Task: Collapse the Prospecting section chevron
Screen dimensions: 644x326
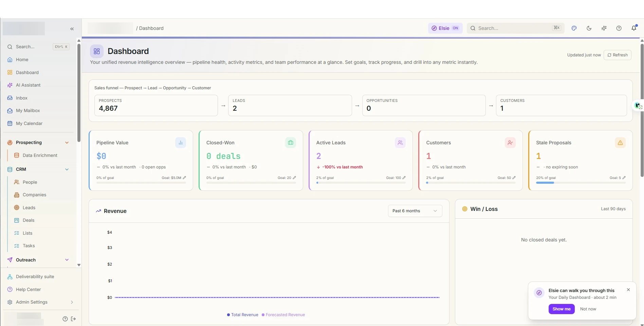Action: point(67,143)
